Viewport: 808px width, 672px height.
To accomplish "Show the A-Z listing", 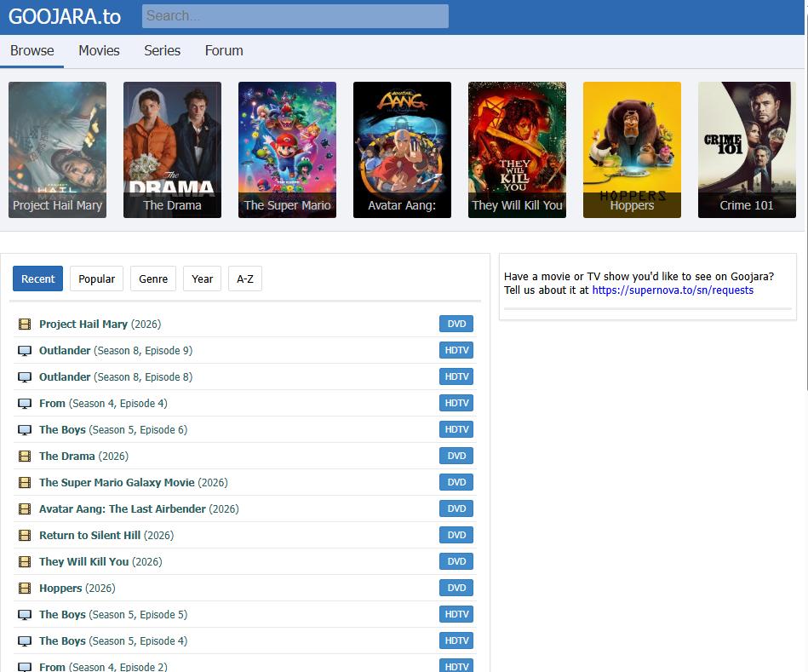I will 244,279.
